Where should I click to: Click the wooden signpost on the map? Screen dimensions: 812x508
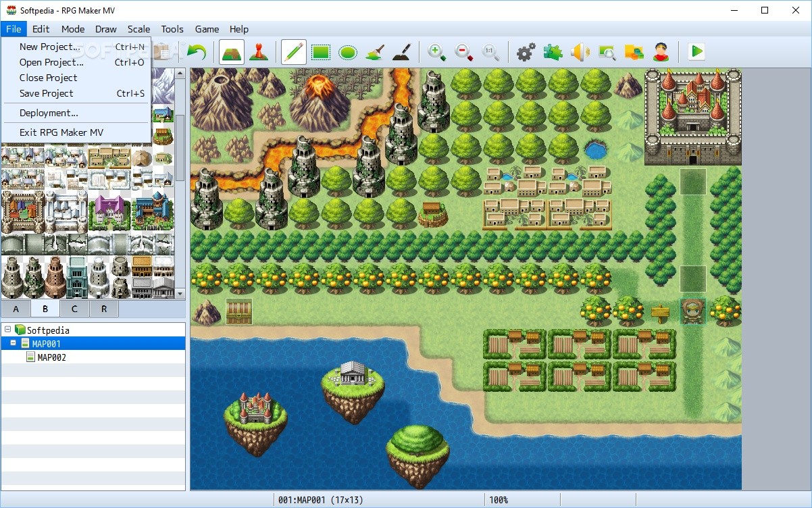click(x=660, y=313)
